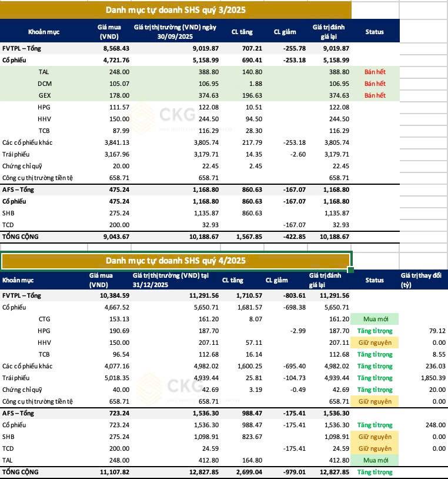448x479 pixels.
Task: Select cell with value 1,710.57
Action: pos(249,296)
